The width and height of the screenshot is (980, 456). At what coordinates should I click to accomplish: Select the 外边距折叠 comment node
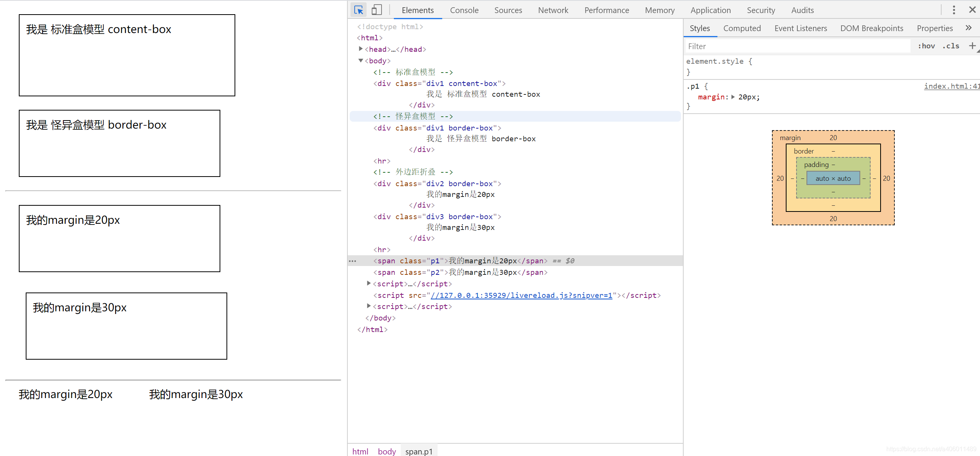(x=413, y=172)
